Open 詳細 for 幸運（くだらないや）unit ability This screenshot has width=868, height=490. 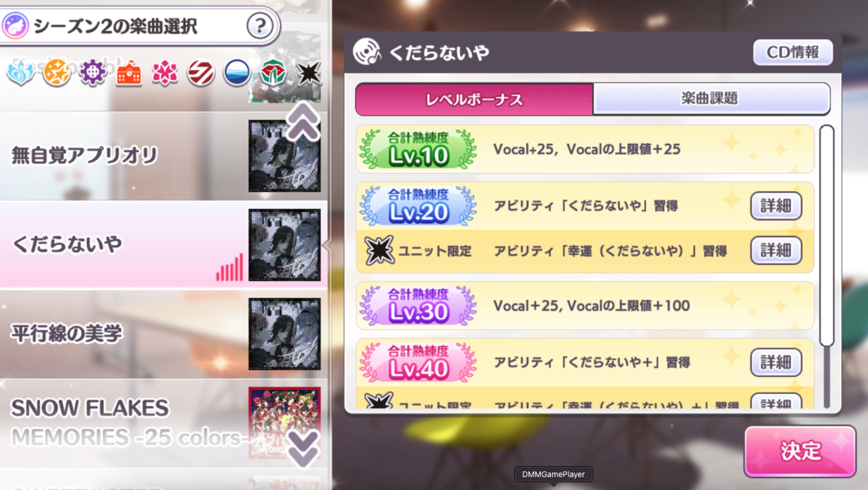click(776, 250)
